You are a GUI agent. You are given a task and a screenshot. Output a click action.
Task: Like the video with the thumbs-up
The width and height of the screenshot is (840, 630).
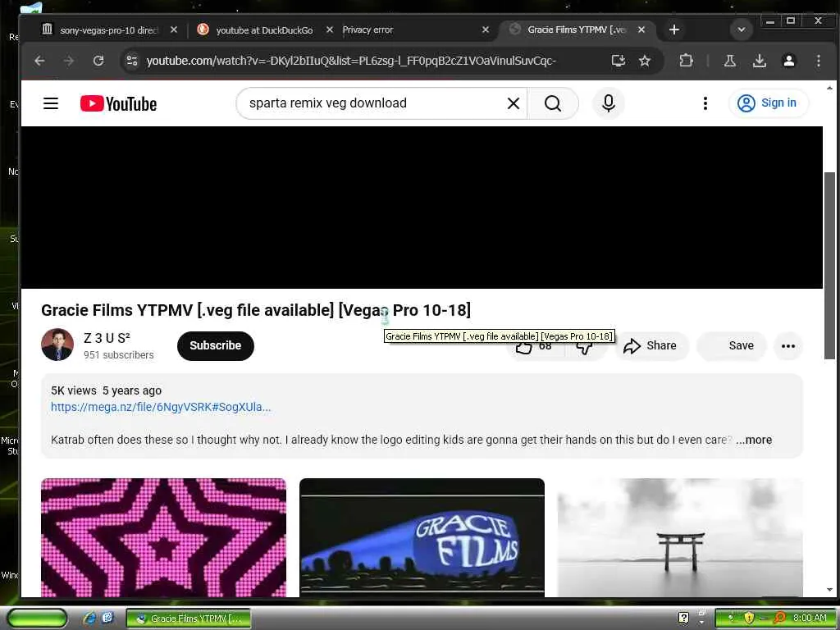point(535,347)
